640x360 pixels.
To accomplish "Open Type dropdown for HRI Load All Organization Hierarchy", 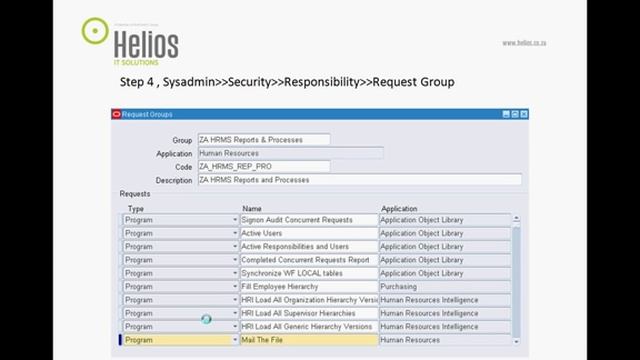I will click(235, 300).
